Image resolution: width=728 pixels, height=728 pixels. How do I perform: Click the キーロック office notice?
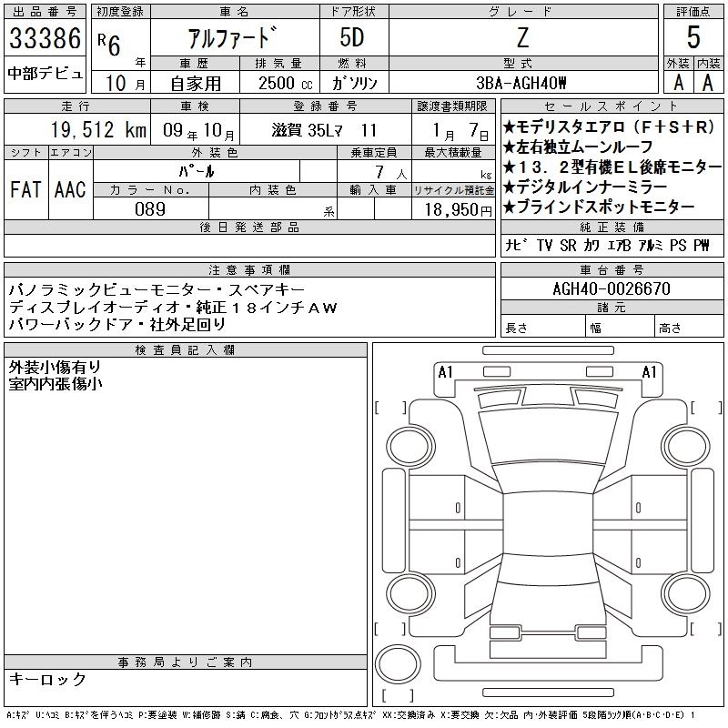47,679
